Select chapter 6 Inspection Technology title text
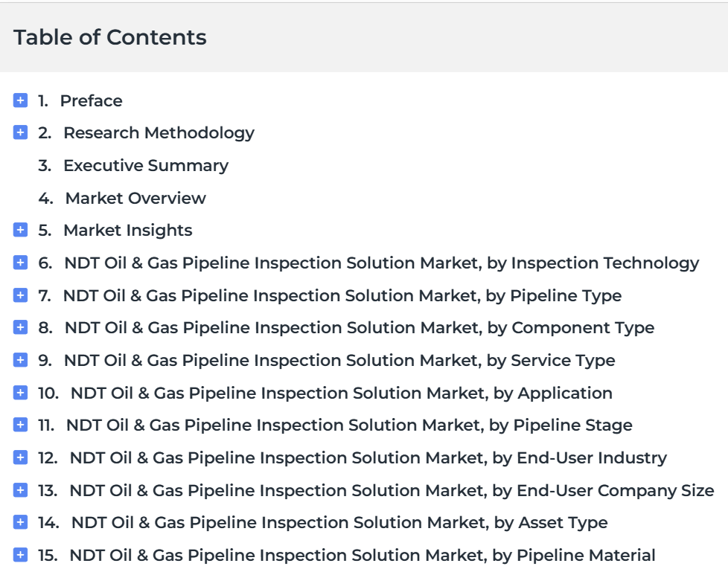 click(381, 263)
